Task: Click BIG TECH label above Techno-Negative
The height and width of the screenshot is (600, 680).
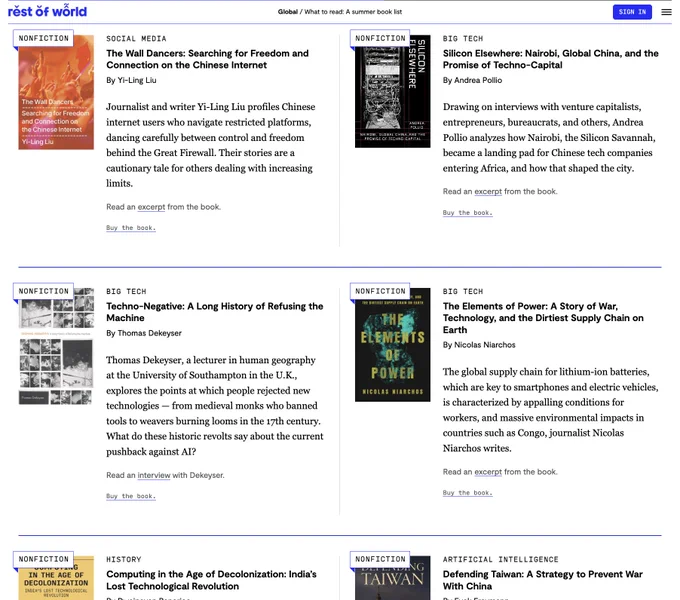Action: 126,291
